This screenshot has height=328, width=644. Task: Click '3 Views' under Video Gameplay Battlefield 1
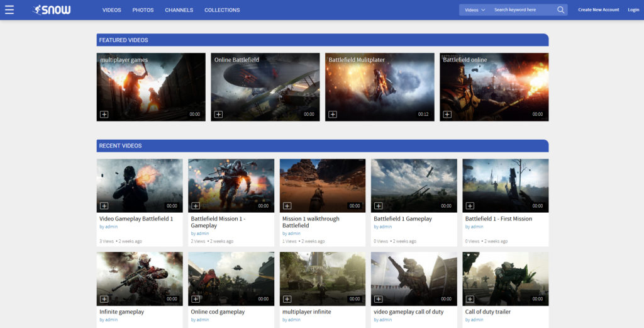click(106, 241)
